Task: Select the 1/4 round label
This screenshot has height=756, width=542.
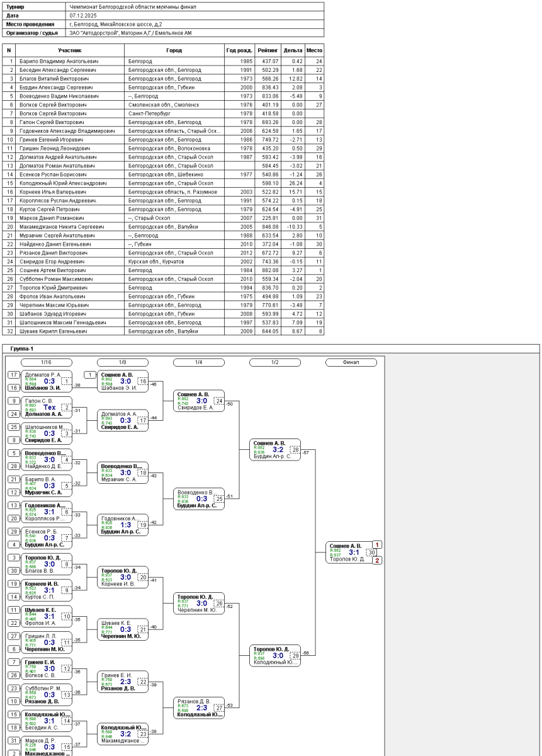Action: (199, 362)
